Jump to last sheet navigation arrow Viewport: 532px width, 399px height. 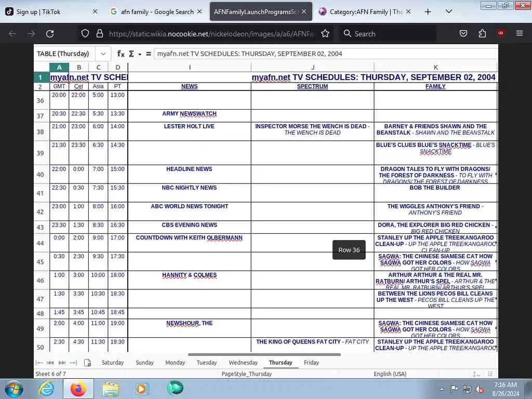(73, 363)
